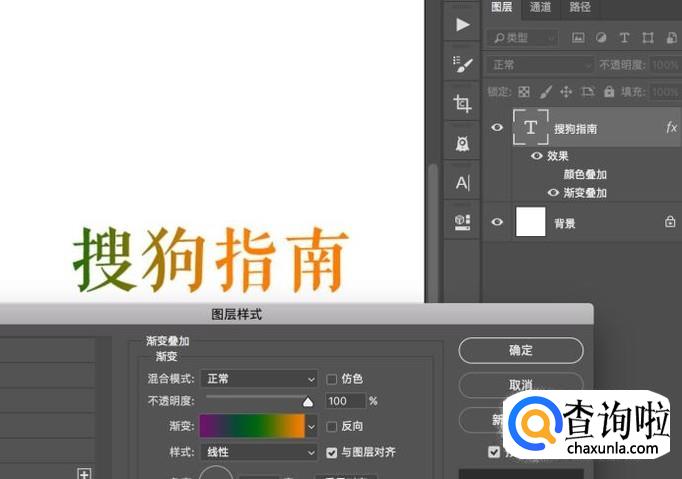Open the Character panel A| icon

[462, 183]
